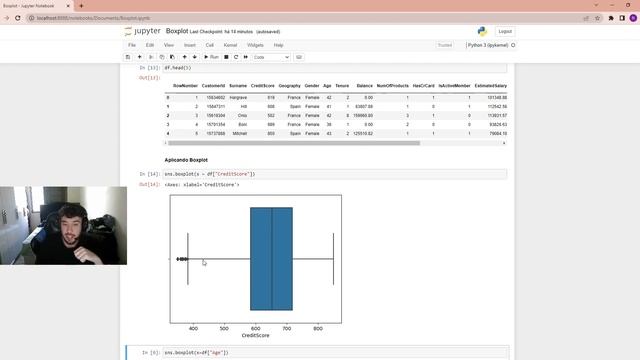Rename the notebook title Boxplot

point(177,31)
